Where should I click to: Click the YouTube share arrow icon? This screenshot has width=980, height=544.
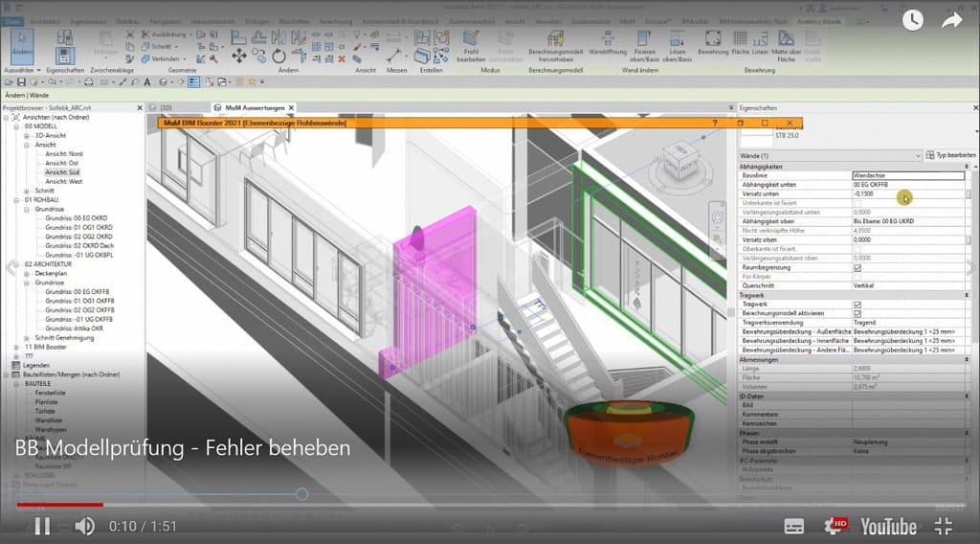pyautogui.click(x=950, y=20)
